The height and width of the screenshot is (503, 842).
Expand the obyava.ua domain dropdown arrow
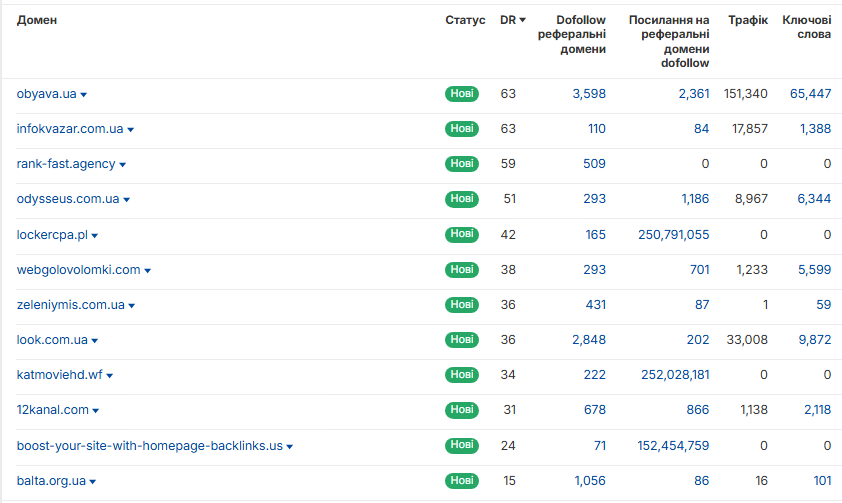point(84,95)
